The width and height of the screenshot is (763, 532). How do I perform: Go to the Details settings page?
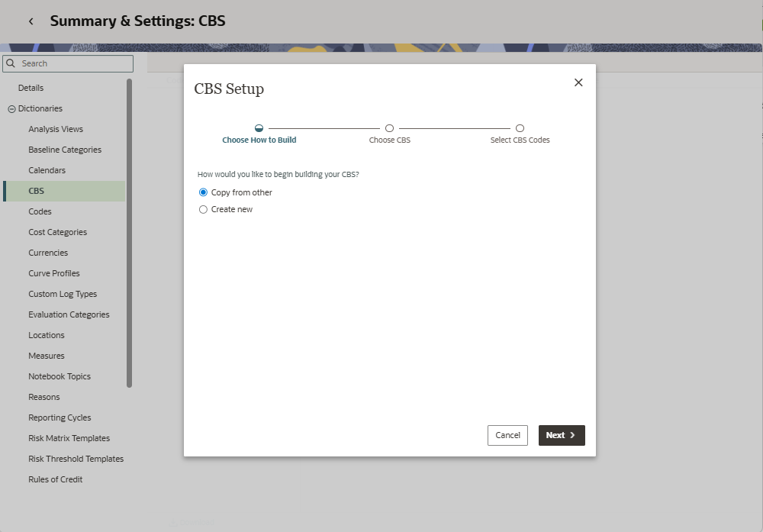click(x=31, y=88)
